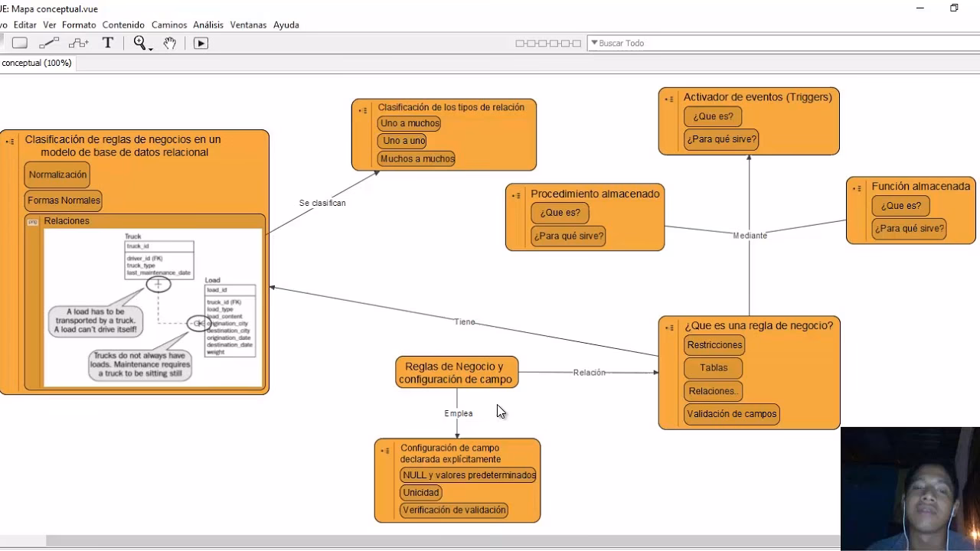Viewport: 980px width, 551px height.
Task: Click the 'Se clasifican' link label
Action: click(x=322, y=203)
